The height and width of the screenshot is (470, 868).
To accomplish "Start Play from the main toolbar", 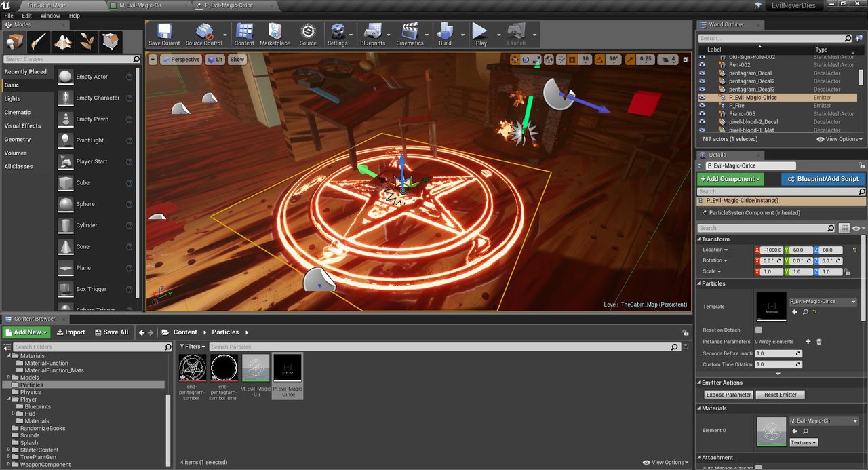I will click(x=481, y=34).
